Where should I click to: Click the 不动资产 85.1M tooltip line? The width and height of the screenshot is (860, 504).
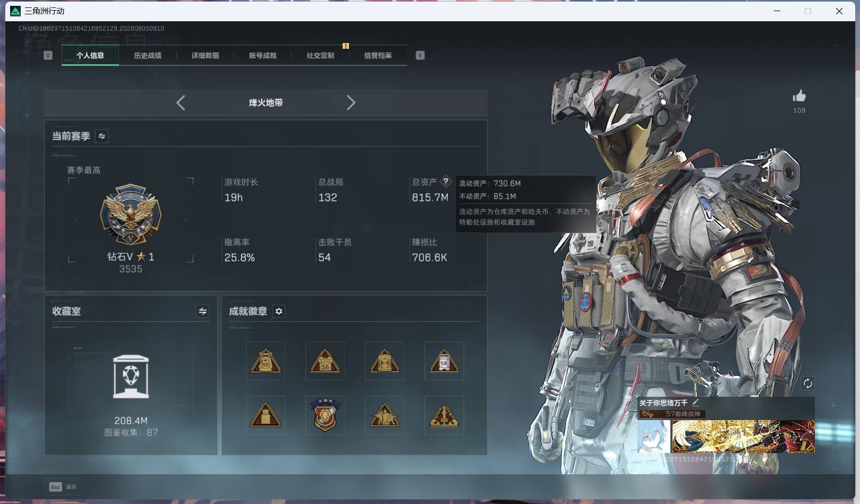pyautogui.click(x=488, y=196)
